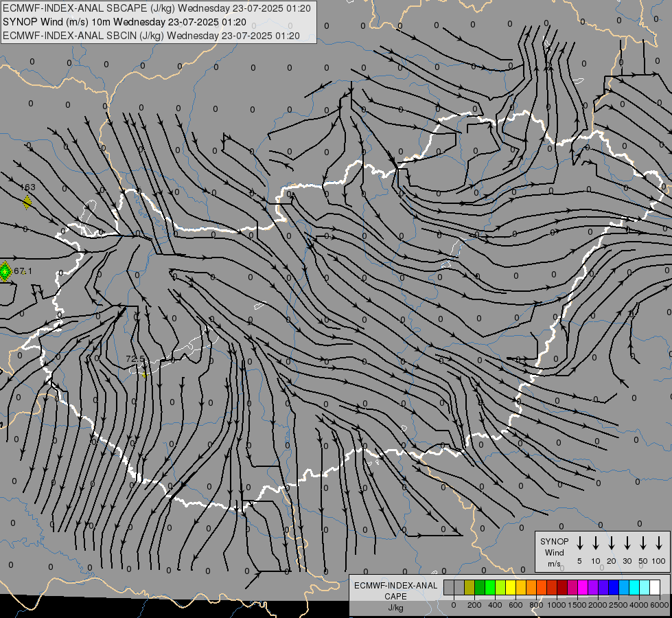Select the olive diamond marker below 163

point(27,202)
